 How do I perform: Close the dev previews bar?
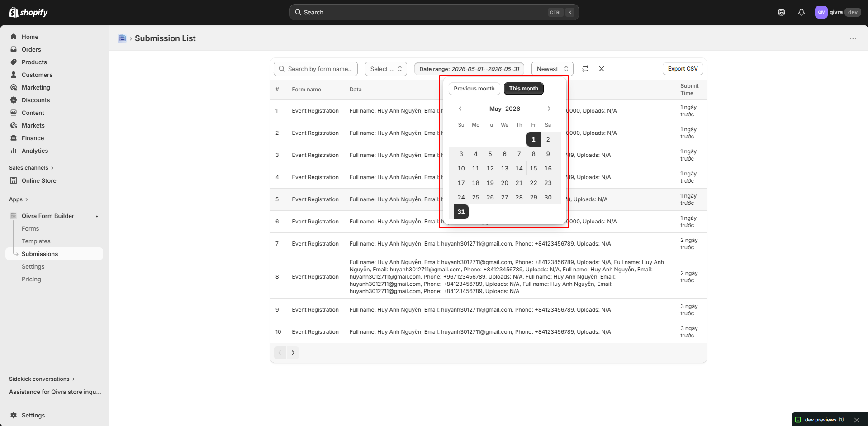[x=856, y=420]
